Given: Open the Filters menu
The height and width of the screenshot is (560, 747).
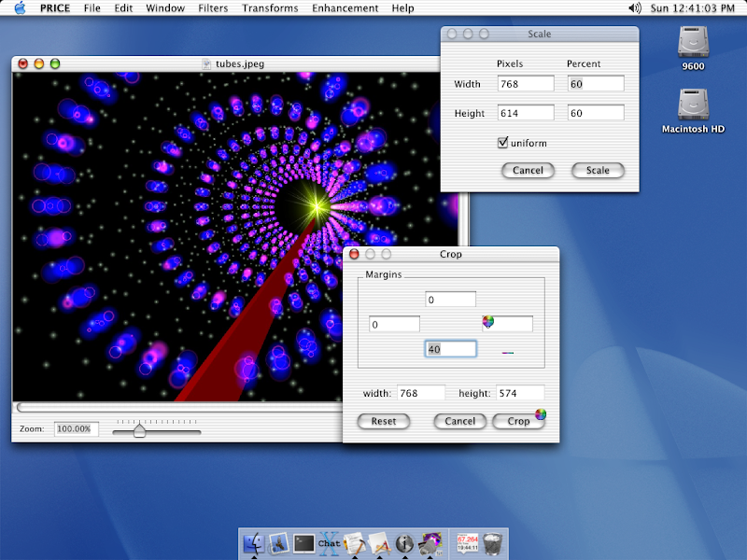Looking at the screenshot, I should click(x=213, y=8).
